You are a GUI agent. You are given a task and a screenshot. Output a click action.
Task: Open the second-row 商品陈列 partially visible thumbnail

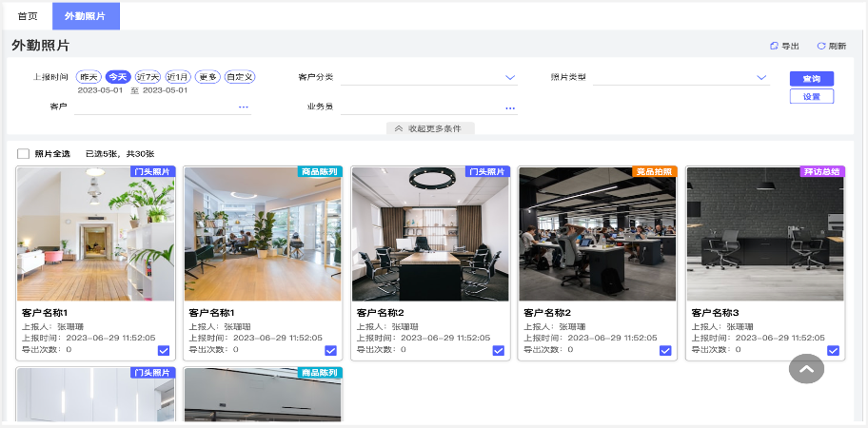pyautogui.click(x=263, y=395)
